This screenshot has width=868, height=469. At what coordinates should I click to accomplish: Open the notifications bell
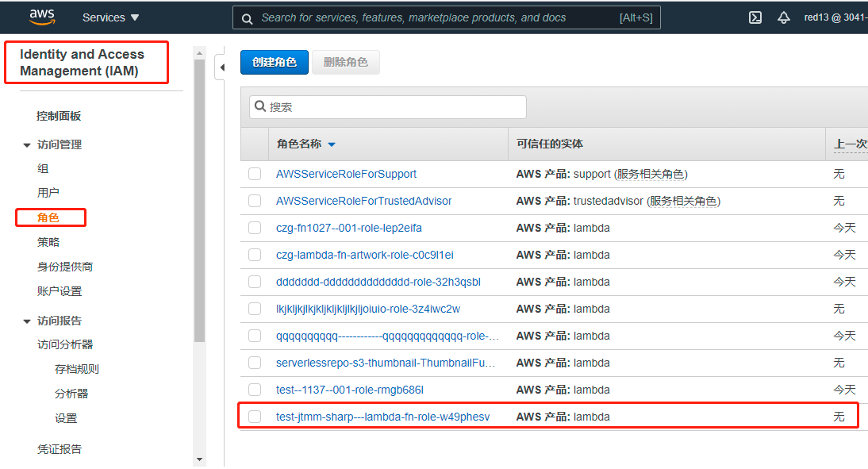tap(784, 17)
